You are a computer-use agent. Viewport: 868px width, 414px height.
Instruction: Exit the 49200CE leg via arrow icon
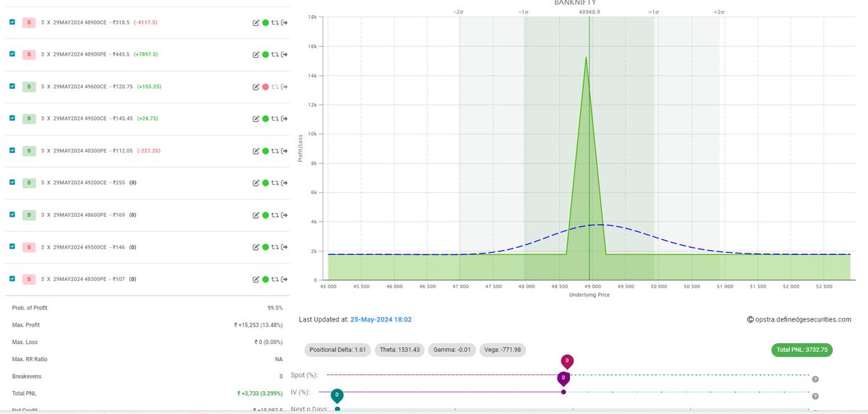pos(284,184)
